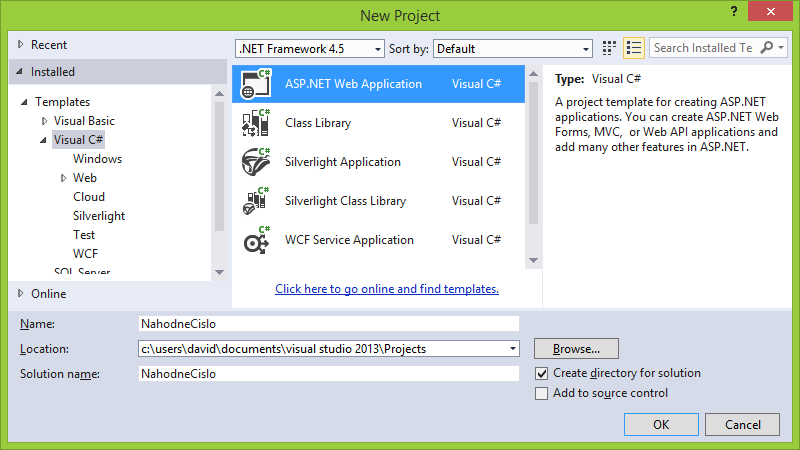Select the Silverlight Class Library name text

click(x=345, y=201)
